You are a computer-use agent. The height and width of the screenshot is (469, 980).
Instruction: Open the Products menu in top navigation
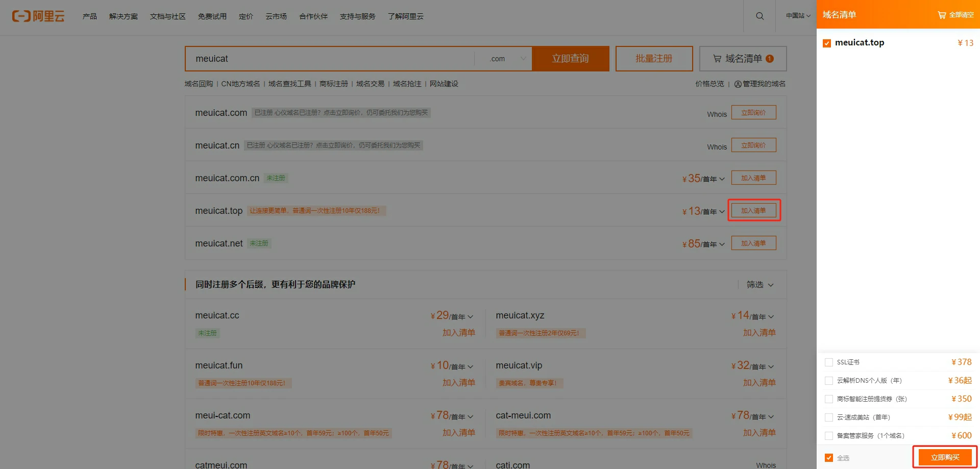click(x=90, y=16)
